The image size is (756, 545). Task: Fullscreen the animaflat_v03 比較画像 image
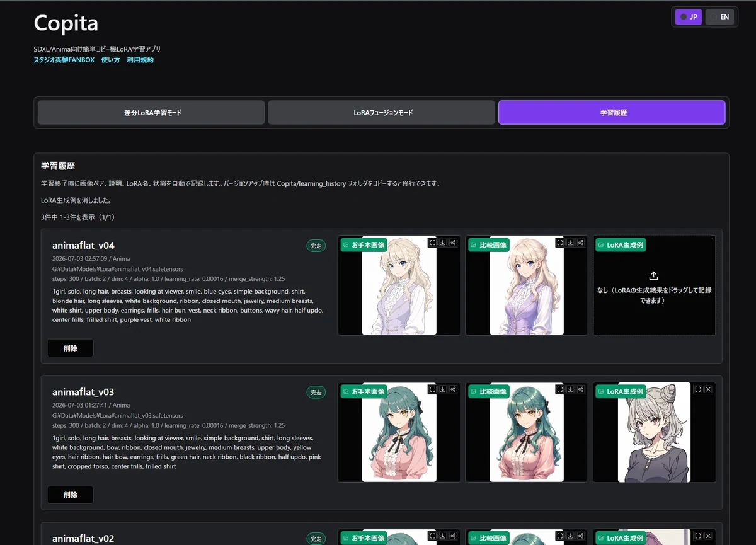coord(559,389)
